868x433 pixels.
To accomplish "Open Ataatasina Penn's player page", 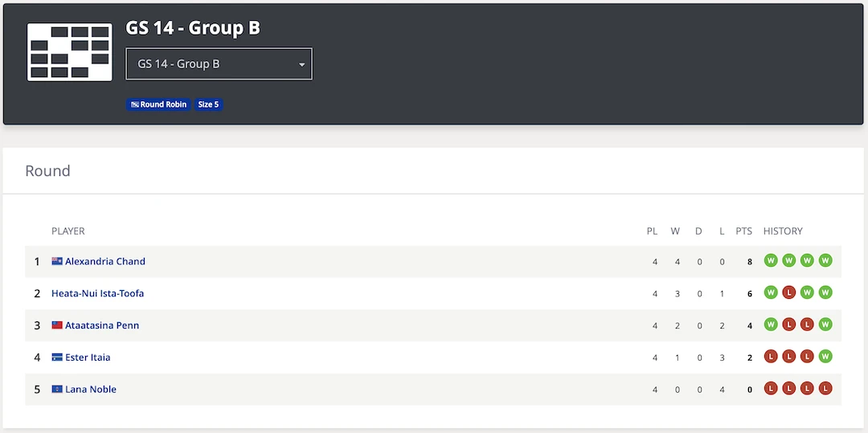I will 102,325.
